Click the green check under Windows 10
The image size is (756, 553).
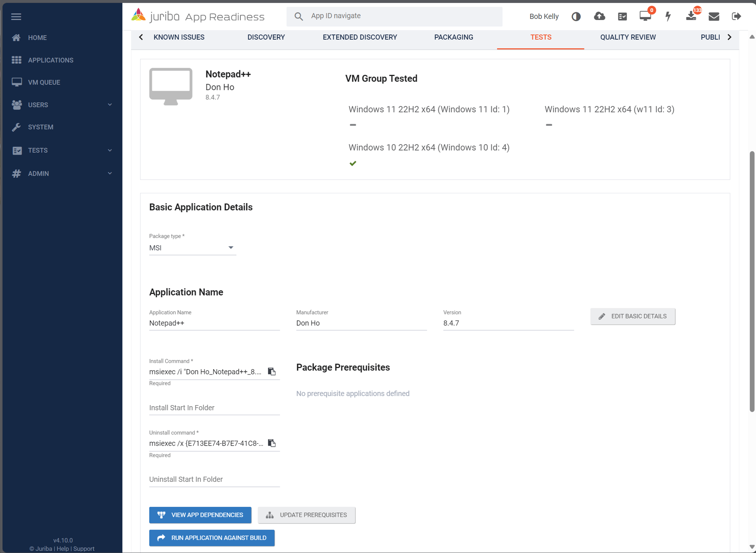click(x=353, y=163)
